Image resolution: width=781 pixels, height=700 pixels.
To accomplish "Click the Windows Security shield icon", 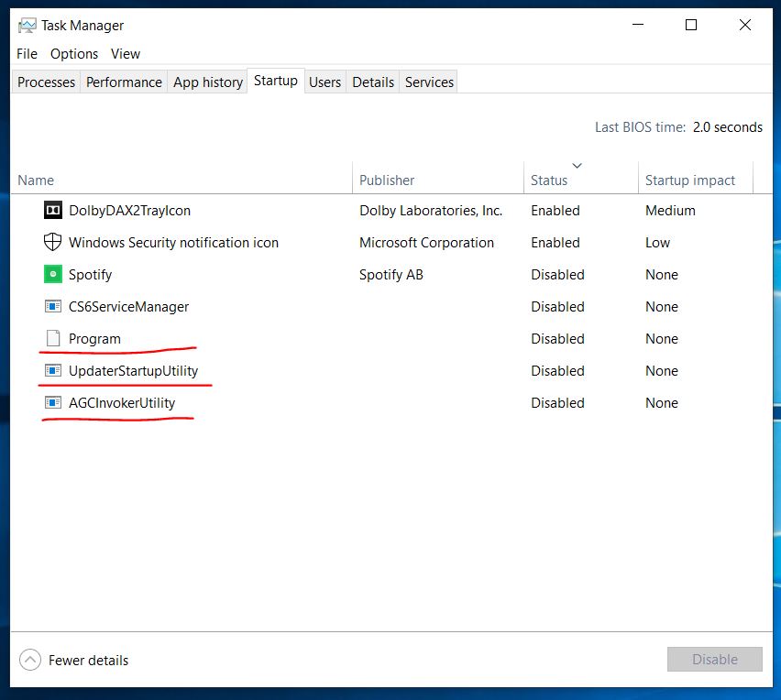I will (x=53, y=242).
